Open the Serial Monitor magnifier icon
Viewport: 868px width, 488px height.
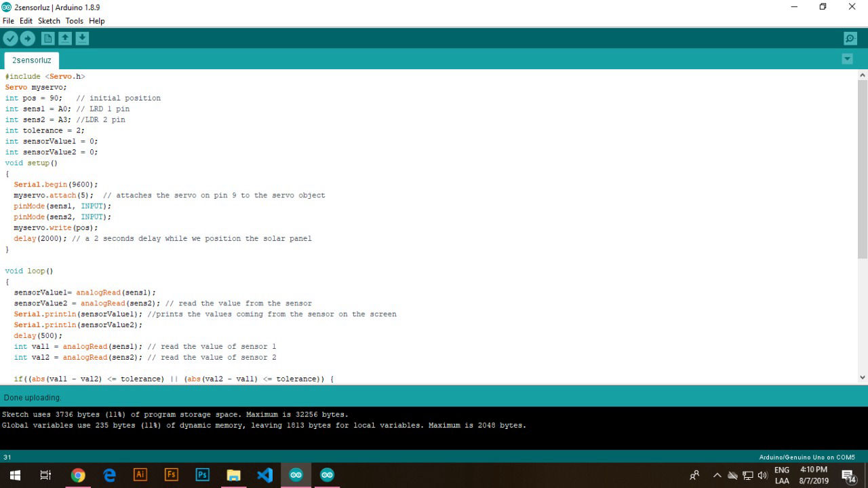click(x=850, y=39)
